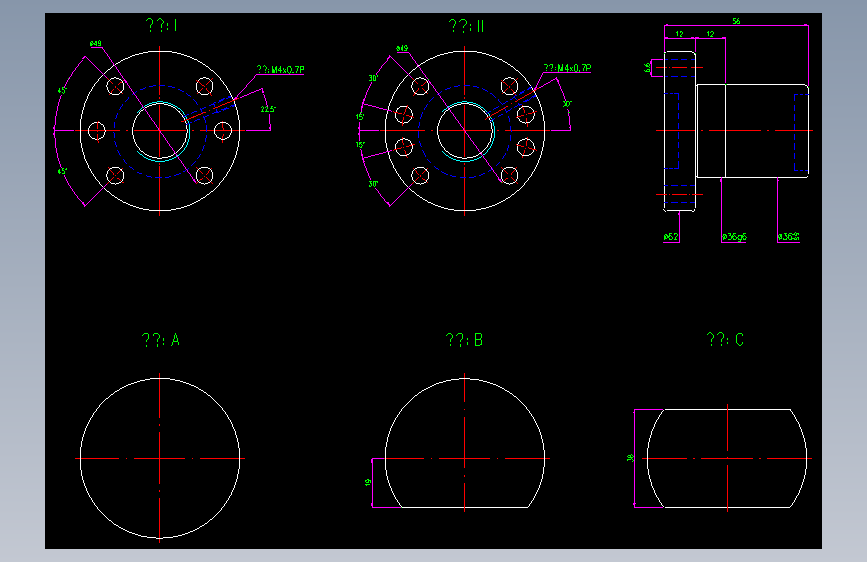
Task: Select the 'ø49' label in view II
Action: pyautogui.click(x=402, y=48)
